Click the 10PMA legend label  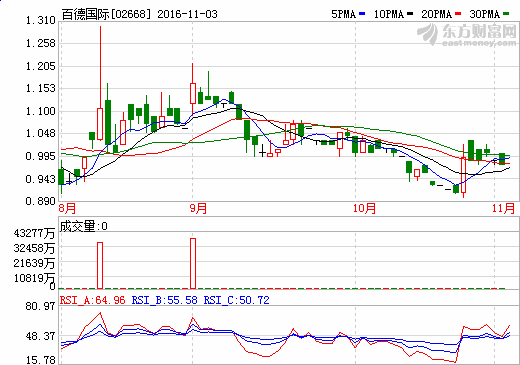(389, 14)
